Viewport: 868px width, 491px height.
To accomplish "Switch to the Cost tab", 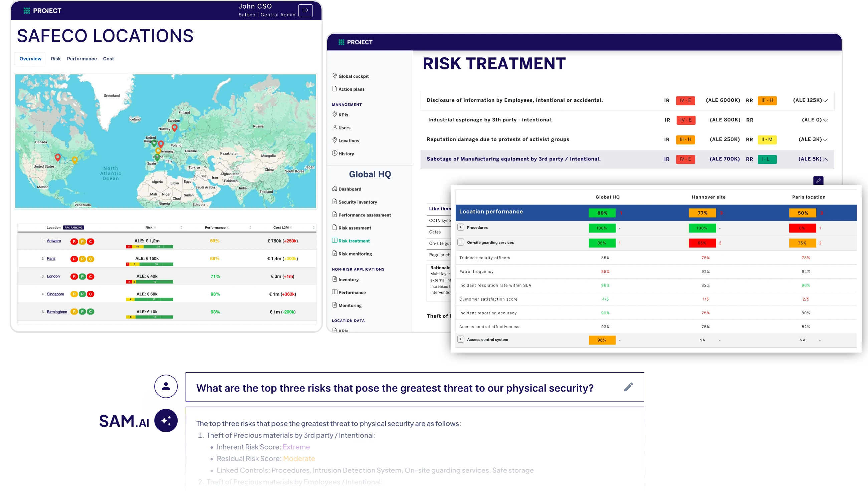I will point(108,59).
